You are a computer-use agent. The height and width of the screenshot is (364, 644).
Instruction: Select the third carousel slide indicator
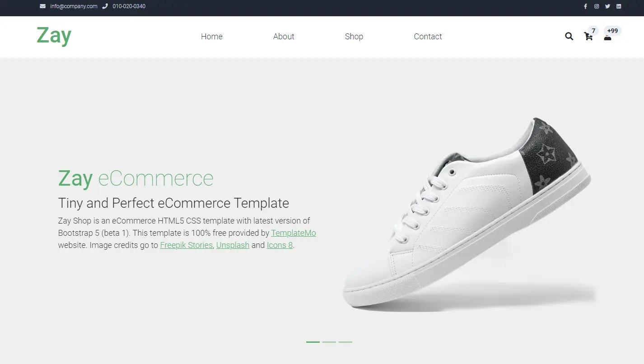(x=345, y=342)
